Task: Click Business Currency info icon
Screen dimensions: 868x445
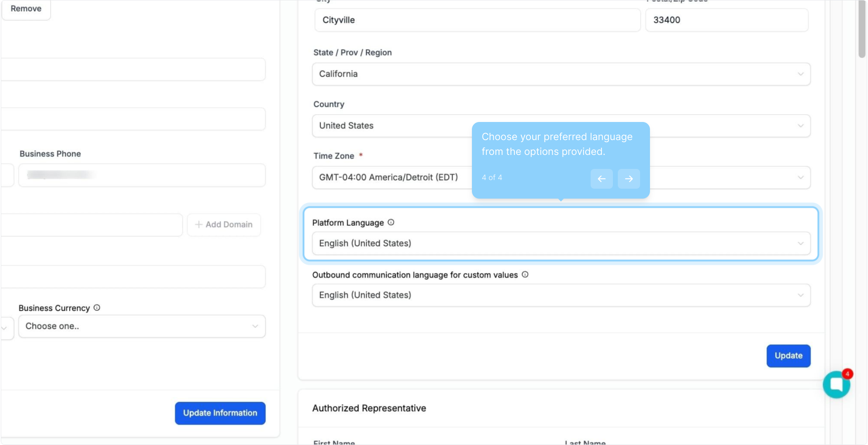Action: pyautogui.click(x=97, y=308)
